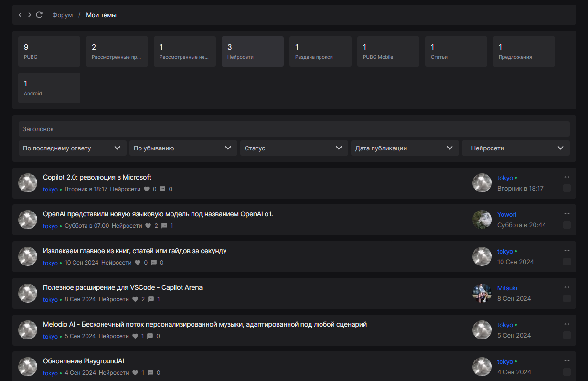
Task: Expand the 'Дата публикации' dropdown
Action: pyautogui.click(x=405, y=148)
